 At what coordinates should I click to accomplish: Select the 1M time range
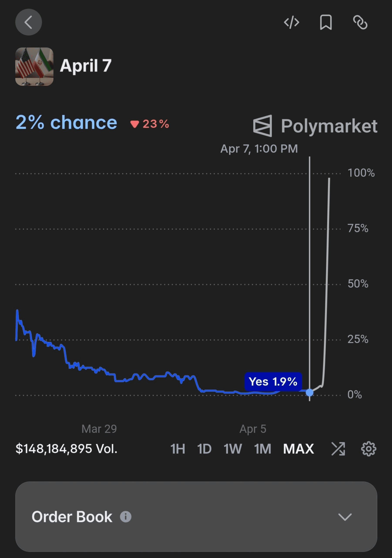[263, 449]
